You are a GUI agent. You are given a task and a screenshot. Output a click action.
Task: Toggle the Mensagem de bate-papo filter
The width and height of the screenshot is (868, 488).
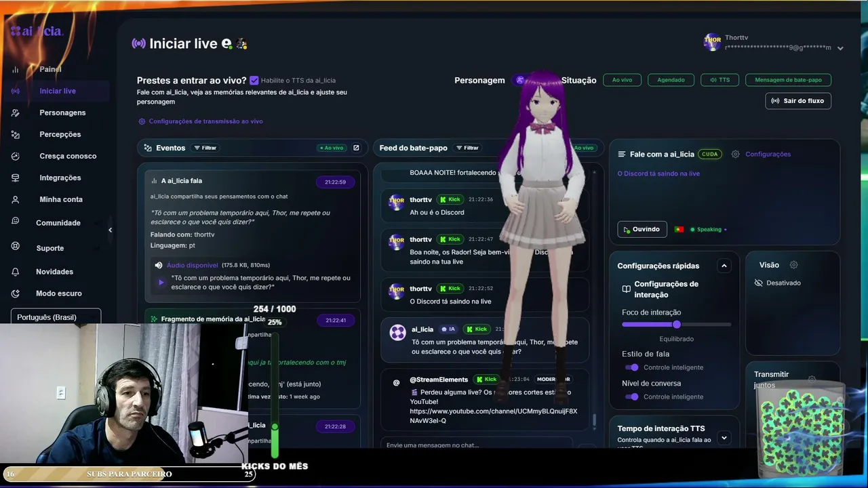tap(788, 80)
